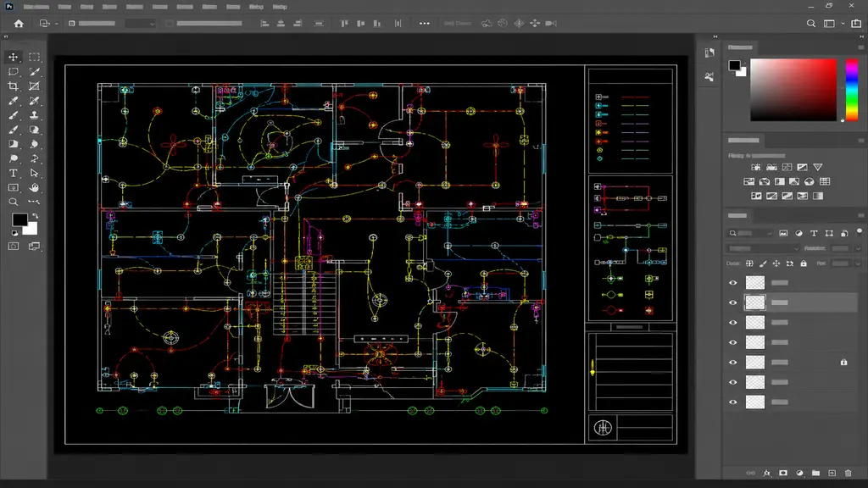Screen dimensions: 868x488
Task: Toggle lock transparent pixels button
Action: pos(749,263)
